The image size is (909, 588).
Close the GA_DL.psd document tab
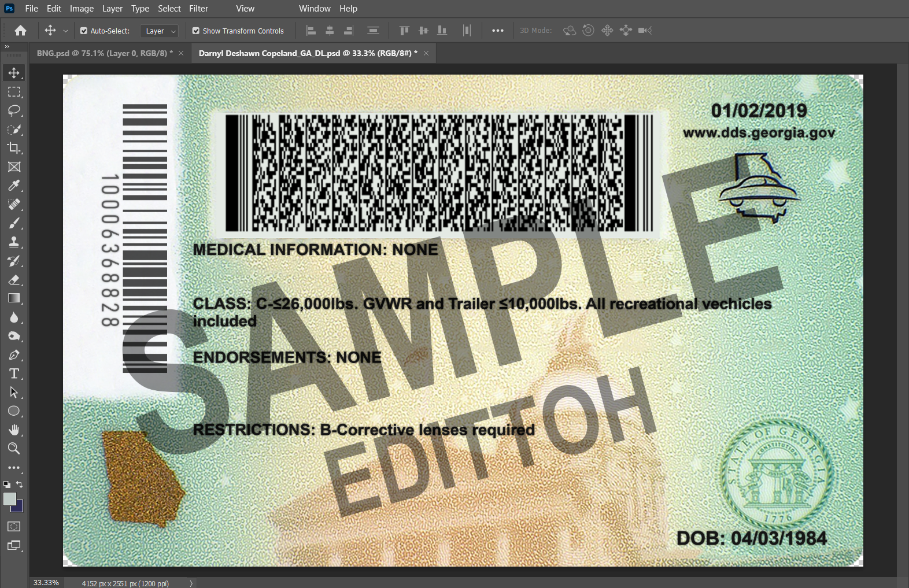point(426,53)
